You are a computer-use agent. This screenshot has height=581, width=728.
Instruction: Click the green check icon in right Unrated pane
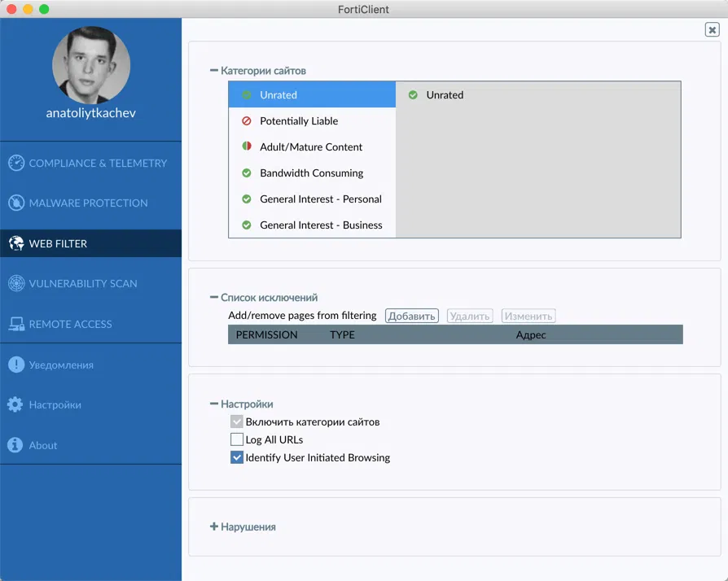(x=413, y=94)
